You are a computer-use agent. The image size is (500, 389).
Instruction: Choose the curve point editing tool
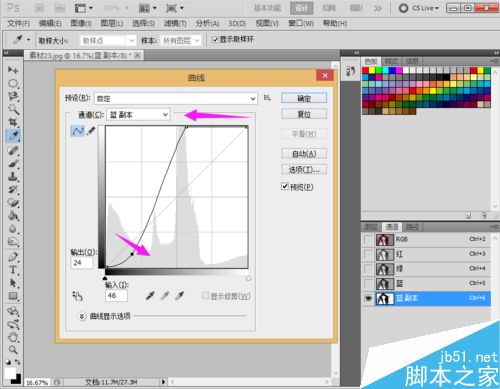coord(77,131)
